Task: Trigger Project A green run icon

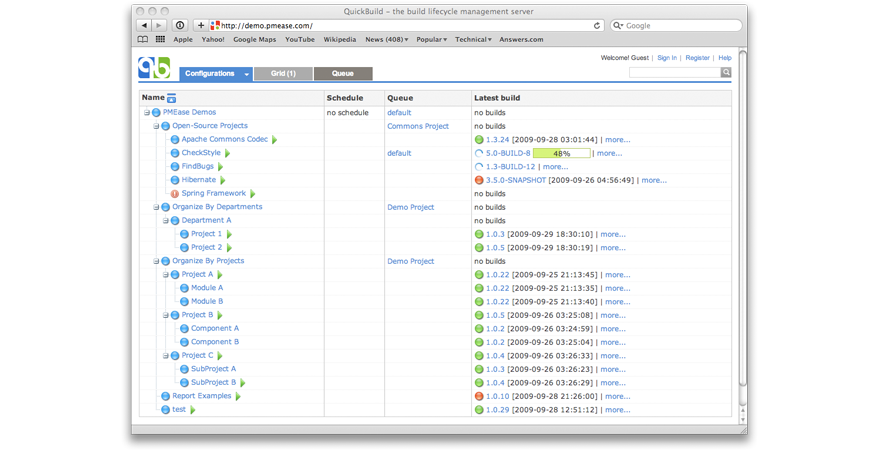Action: click(220, 275)
